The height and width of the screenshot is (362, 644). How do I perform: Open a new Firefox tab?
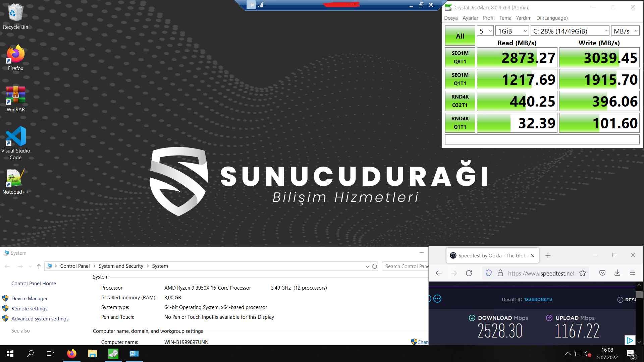pos(548,255)
